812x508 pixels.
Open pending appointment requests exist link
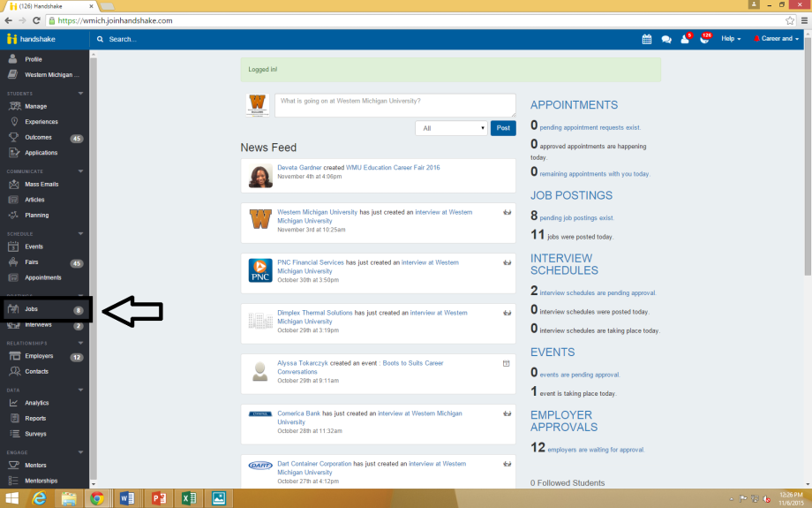coord(590,127)
